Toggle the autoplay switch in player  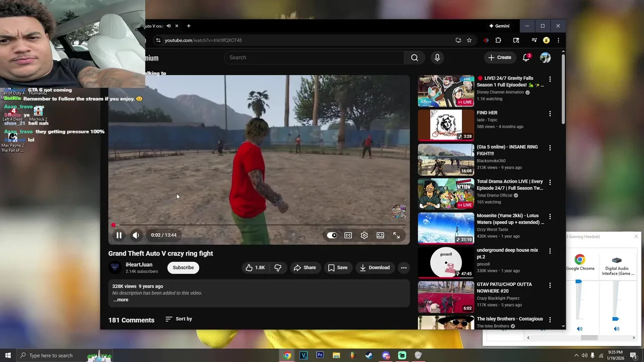332,235
